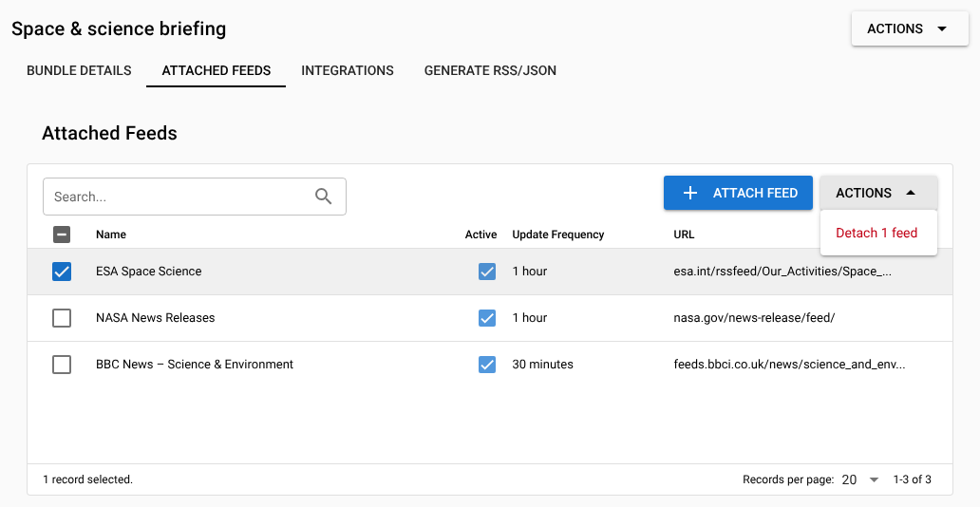
Task: Open the Generate RSS/JSON tab
Action: tap(490, 70)
